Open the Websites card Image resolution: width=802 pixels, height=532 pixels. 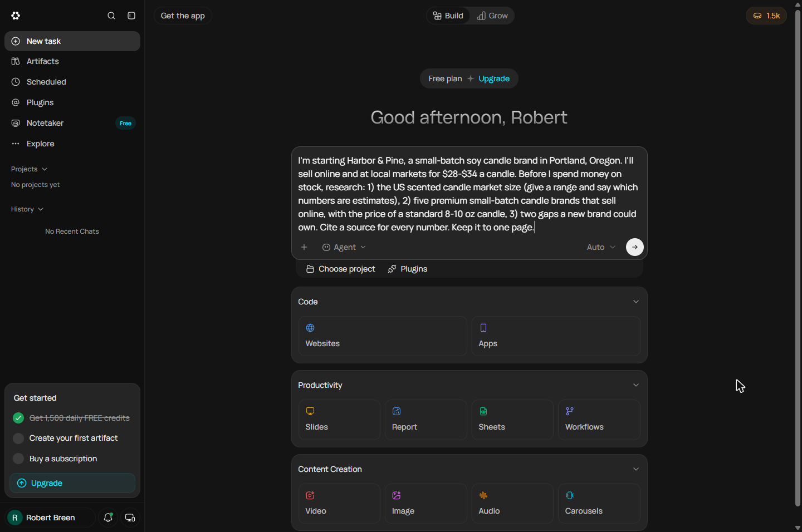(383, 336)
